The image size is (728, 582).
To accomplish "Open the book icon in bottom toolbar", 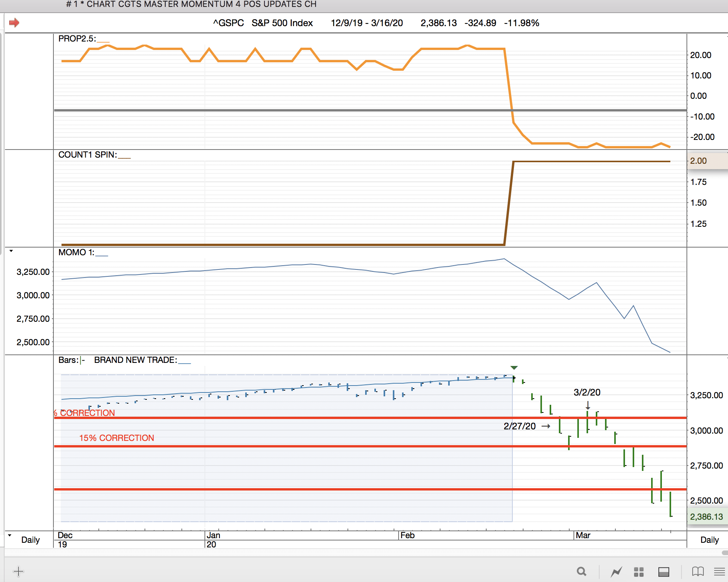I will tap(698, 572).
